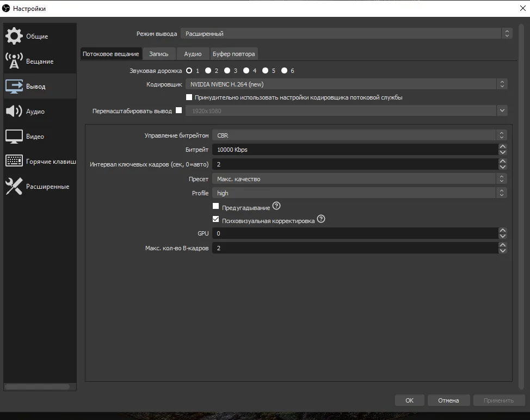Uncheck Психовизуальная корректировка checkbox
Viewport: 530px width, 420px height.
[x=215, y=219]
